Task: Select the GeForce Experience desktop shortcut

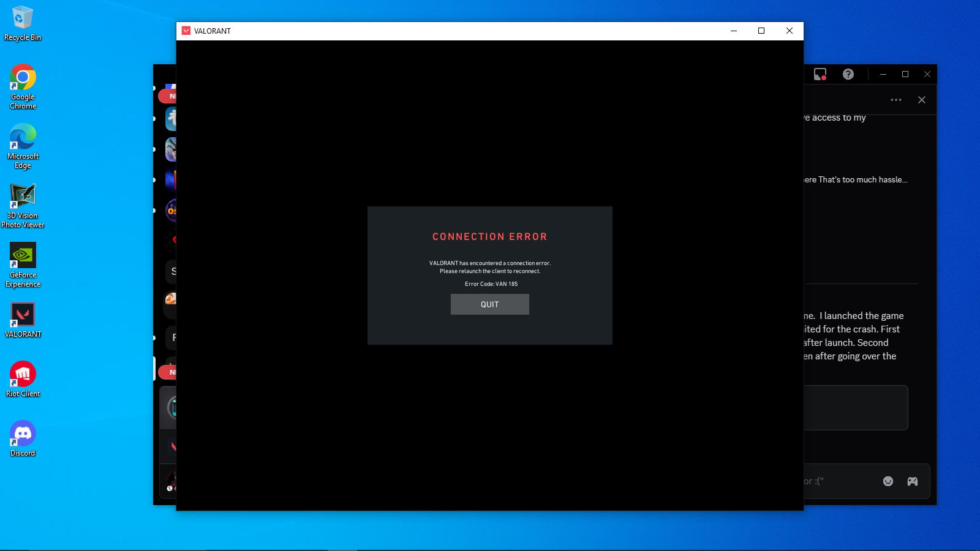Action: (23, 265)
